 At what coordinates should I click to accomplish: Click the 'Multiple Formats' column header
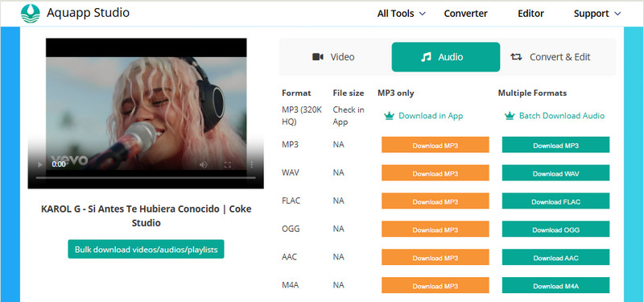click(532, 93)
